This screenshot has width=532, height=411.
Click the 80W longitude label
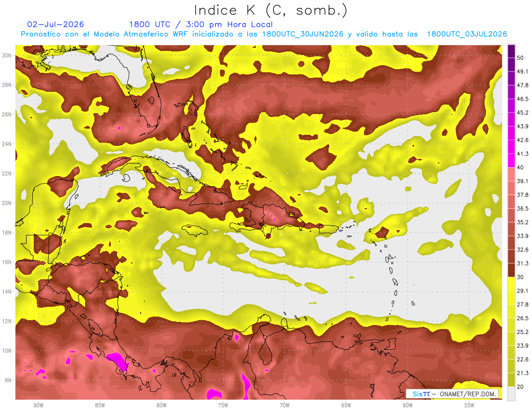click(161, 405)
